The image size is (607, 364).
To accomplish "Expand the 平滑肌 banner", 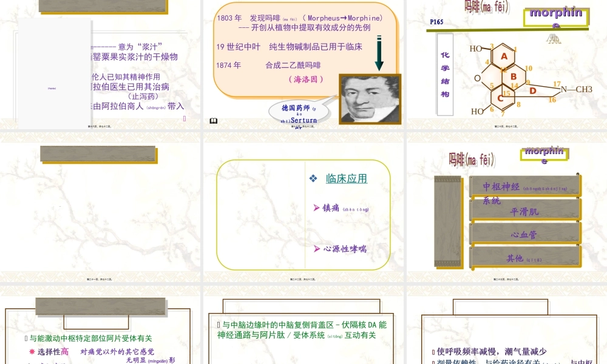I will click(525, 211).
